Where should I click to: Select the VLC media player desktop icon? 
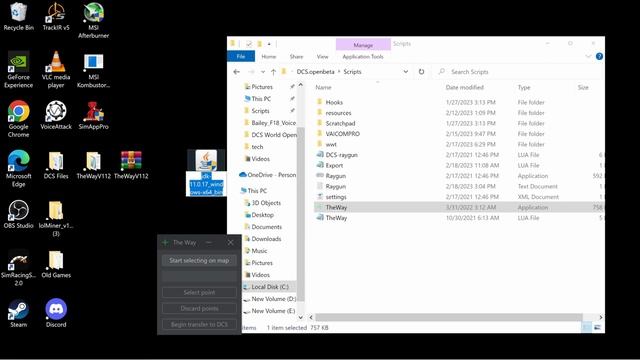(x=56, y=70)
